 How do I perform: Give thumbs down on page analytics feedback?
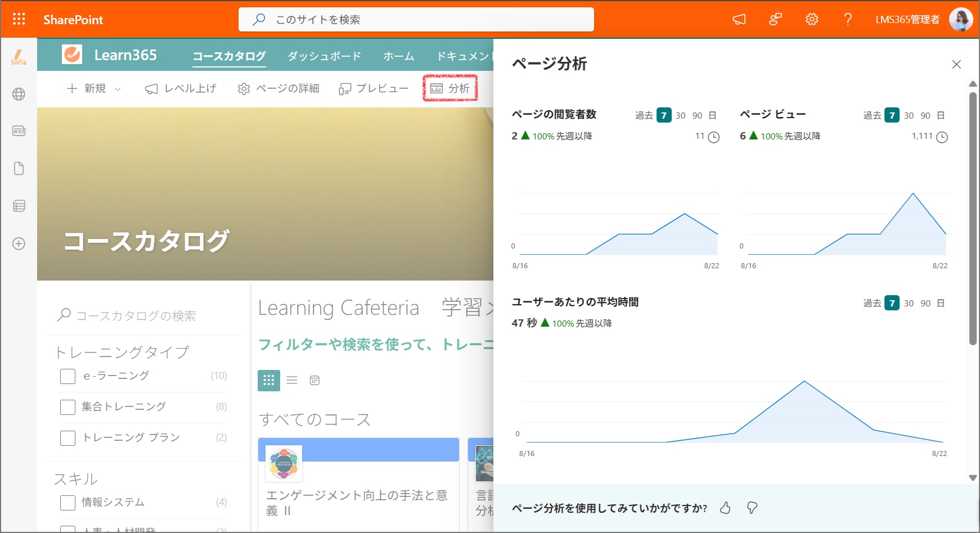752,508
